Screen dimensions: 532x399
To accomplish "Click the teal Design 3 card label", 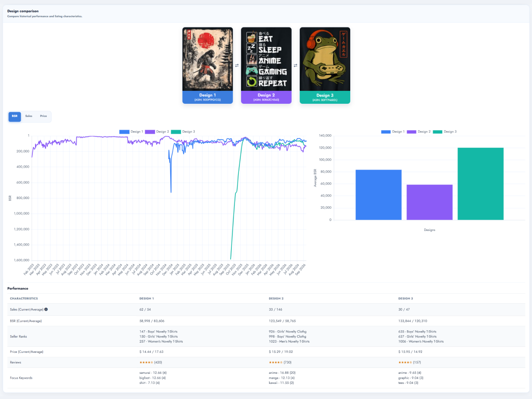I will click(x=325, y=98).
